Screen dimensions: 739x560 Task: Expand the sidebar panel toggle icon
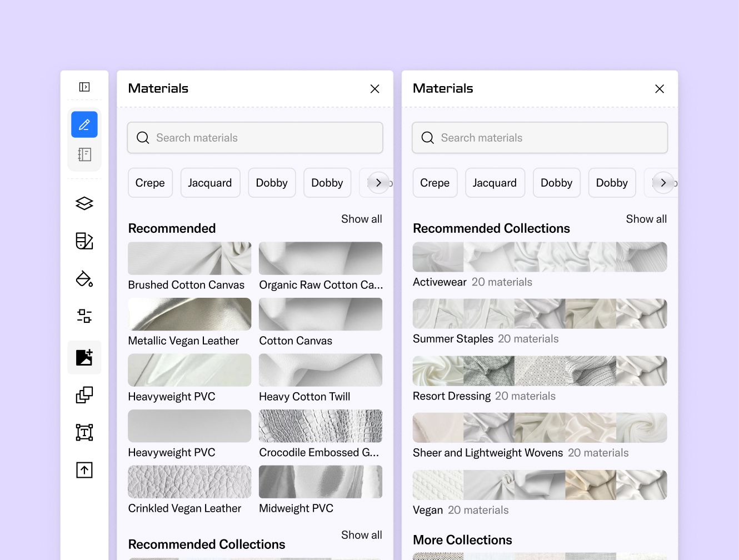pyautogui.click(x=84, y=87)
